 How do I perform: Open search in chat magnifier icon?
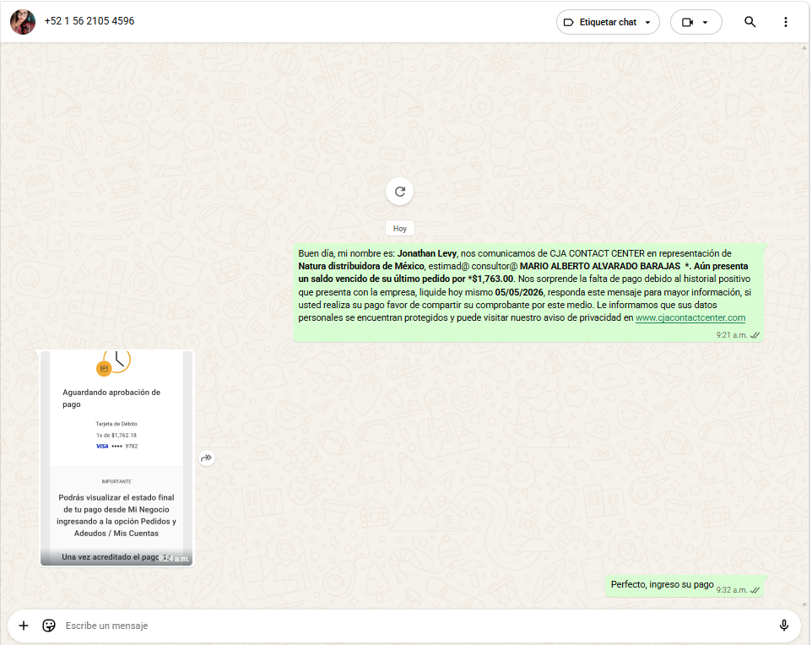pyautogui.click(x=750, y=22)
